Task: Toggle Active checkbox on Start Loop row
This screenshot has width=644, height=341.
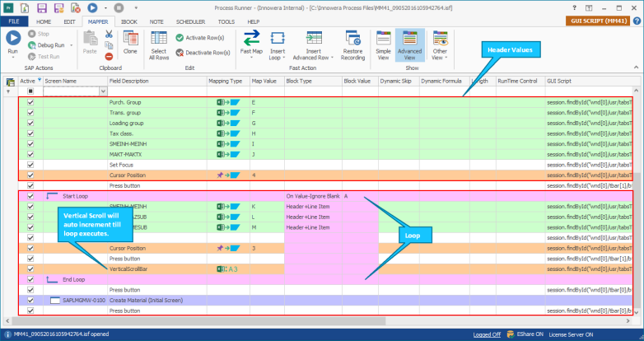Action: (x=30, y=196)
